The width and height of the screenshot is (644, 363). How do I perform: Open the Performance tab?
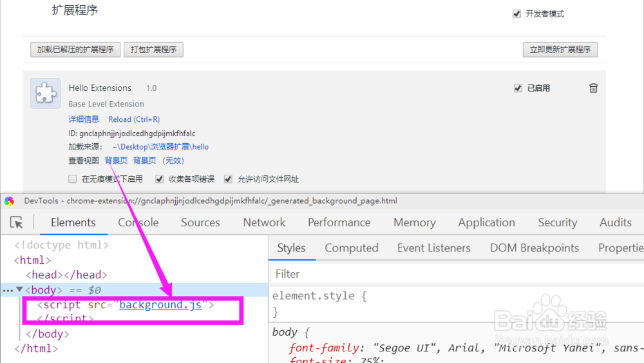coord(339,222)
